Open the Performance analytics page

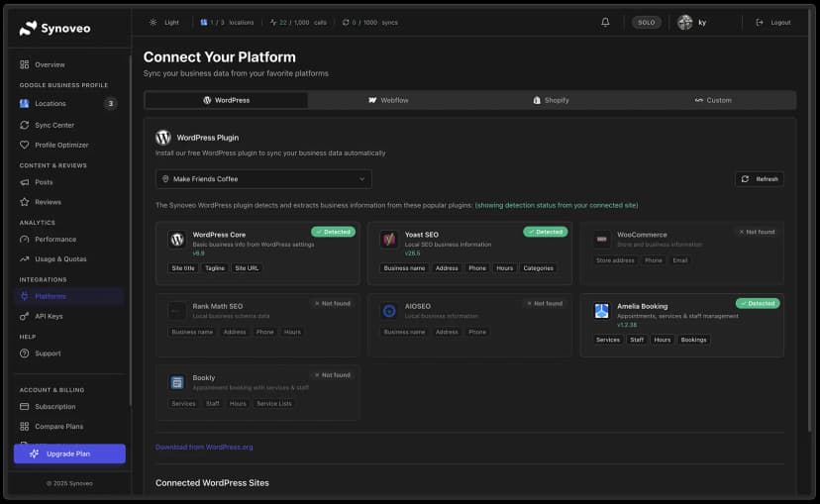coord(55,239)
